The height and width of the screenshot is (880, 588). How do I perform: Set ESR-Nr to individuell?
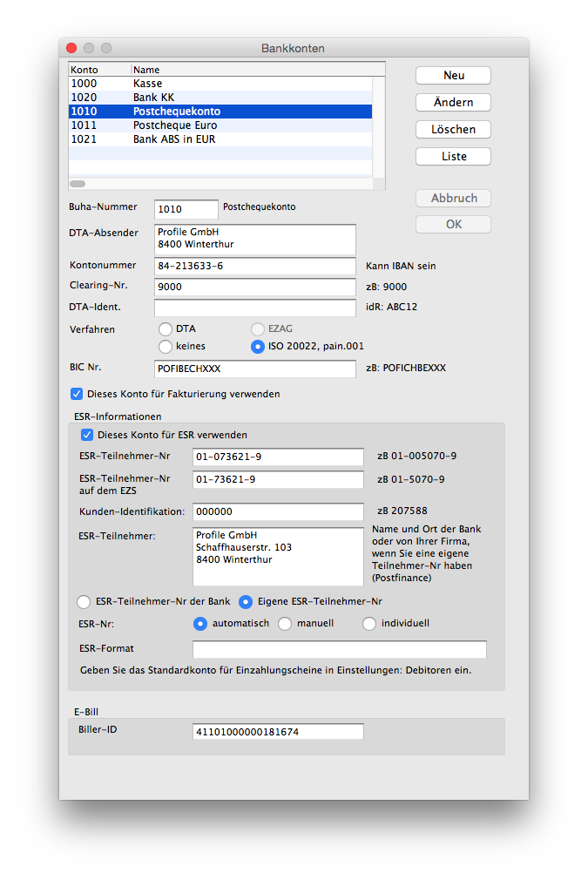369,624
